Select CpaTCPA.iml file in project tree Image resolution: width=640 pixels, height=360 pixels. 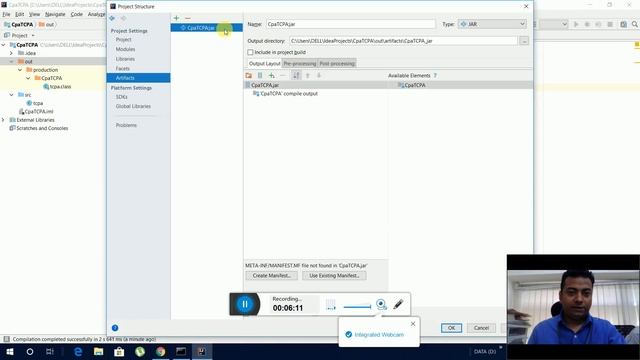(x=36, y=111)
